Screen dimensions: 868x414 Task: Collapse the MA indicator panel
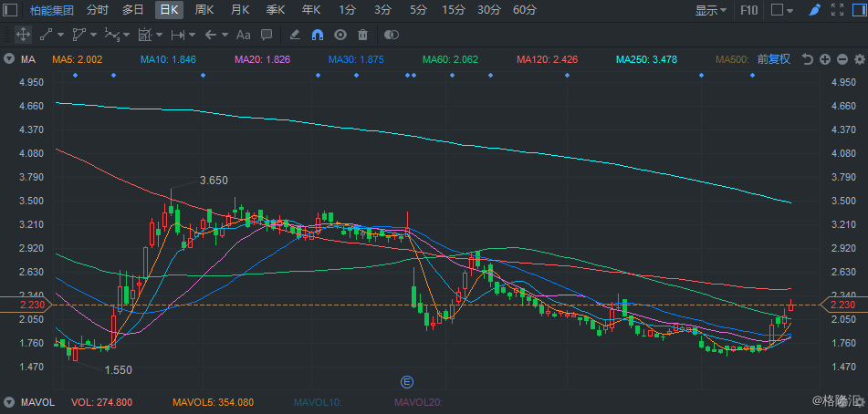(x=9, y=59)
